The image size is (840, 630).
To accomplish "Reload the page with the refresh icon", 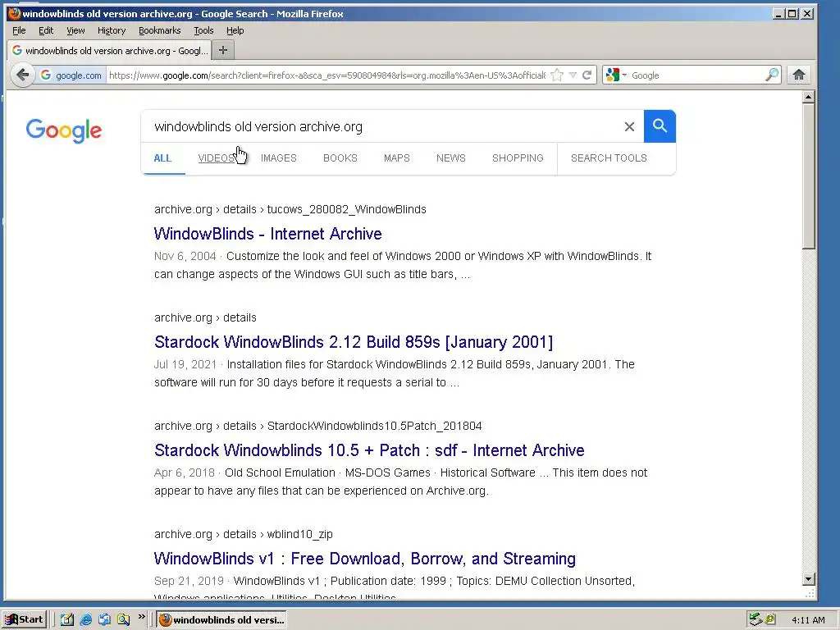I will (587, 75).
